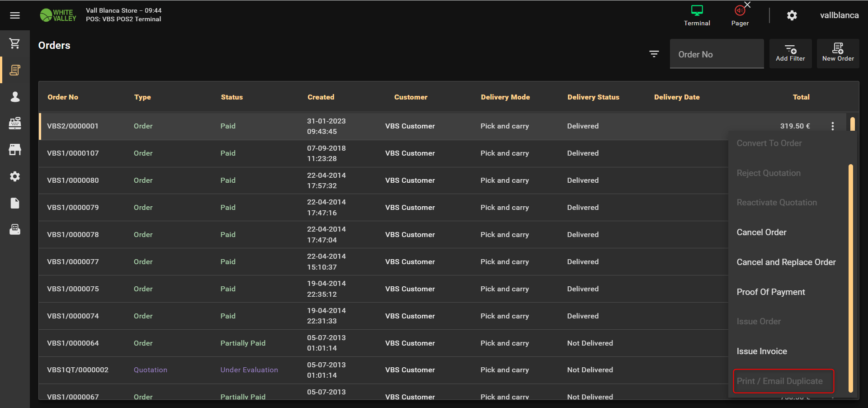Select Proof Of Payment menu entry
This screenshot has height=408, width=868.
[770, 292]
